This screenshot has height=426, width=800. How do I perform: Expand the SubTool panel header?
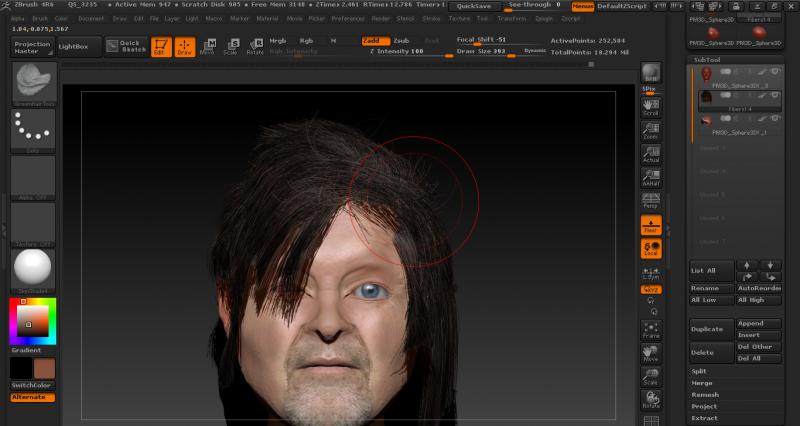click(x=705, y=60)
